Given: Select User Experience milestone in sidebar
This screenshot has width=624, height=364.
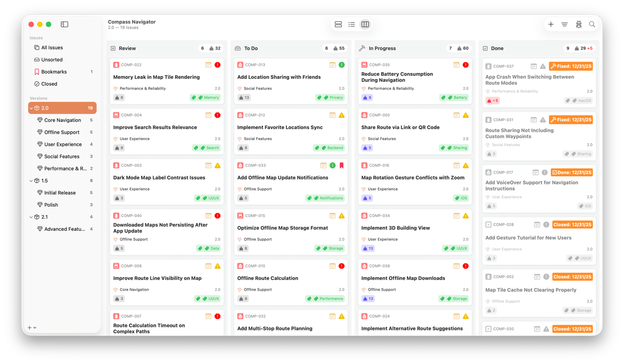Looking at the screenshot, I should 62,144.
